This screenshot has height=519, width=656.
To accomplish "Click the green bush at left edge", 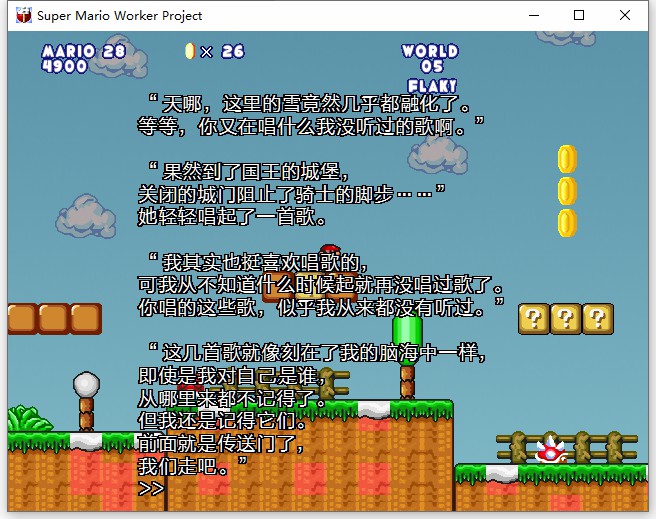I will pos(28,418).
